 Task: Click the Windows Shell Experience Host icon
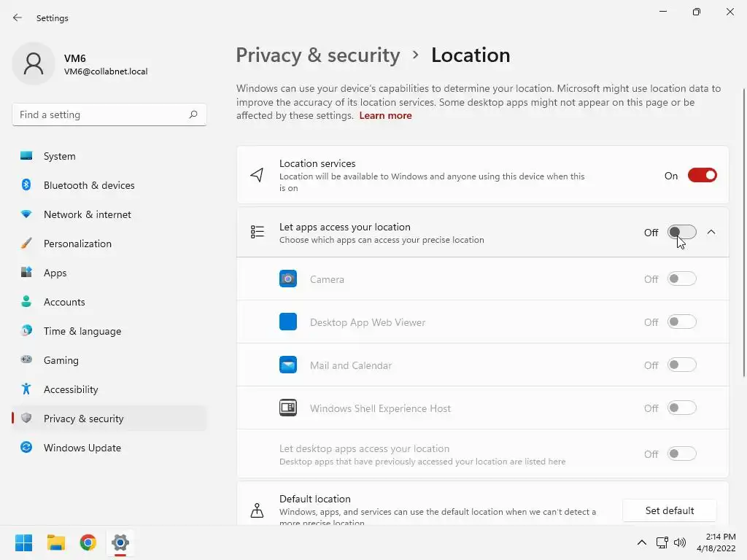[288, 408]
